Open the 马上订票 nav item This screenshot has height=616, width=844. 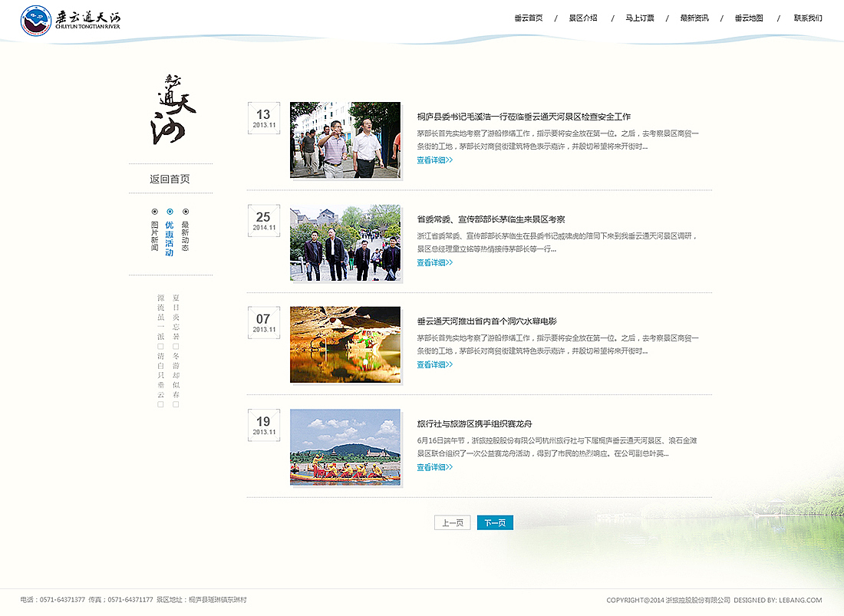(639, 18)
